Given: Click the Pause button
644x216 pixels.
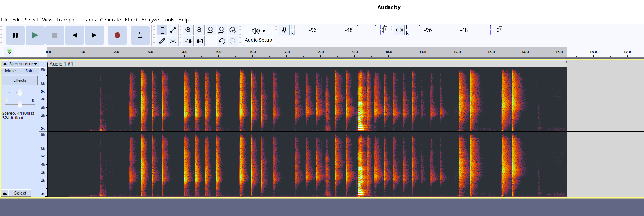Looking at the screenshot, I should click(15, 35).
